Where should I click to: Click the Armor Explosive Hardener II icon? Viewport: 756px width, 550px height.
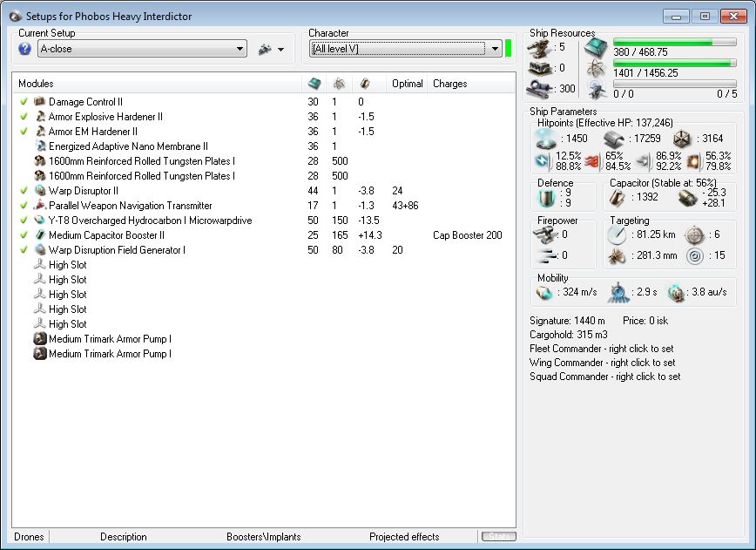click(x=40, y=116)
